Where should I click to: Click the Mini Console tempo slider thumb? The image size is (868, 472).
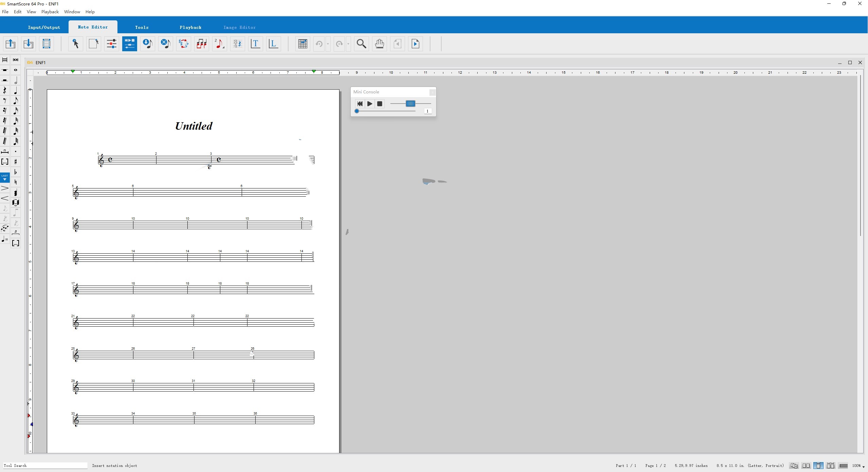tap(410, 104)
